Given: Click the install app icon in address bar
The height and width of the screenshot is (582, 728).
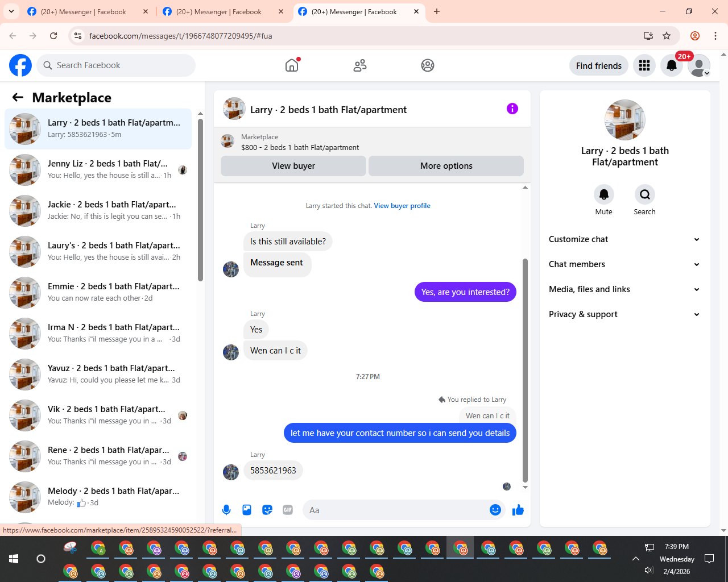Looking at the screenshot, I should tap(648, 36).
